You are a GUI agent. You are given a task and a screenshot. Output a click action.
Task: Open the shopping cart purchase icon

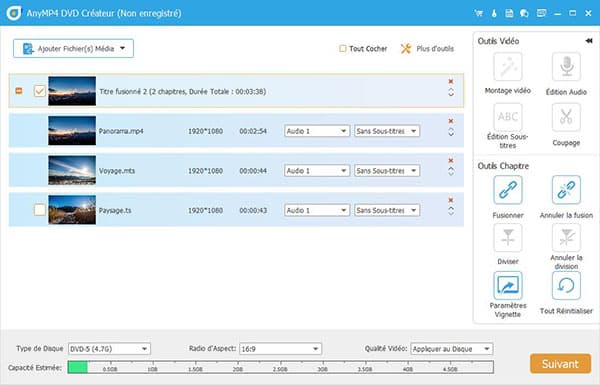point(478,13)
